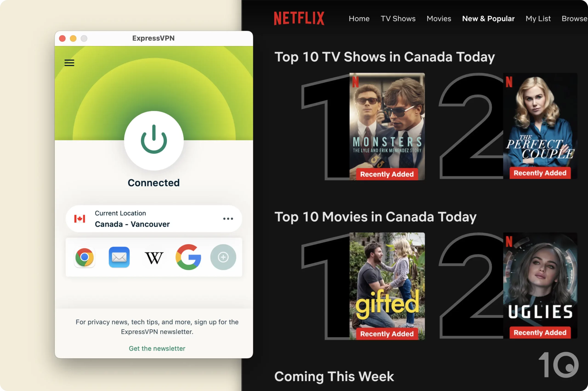
Task: Click the Gifted movie thumbnail
Action: coord(387,286)
